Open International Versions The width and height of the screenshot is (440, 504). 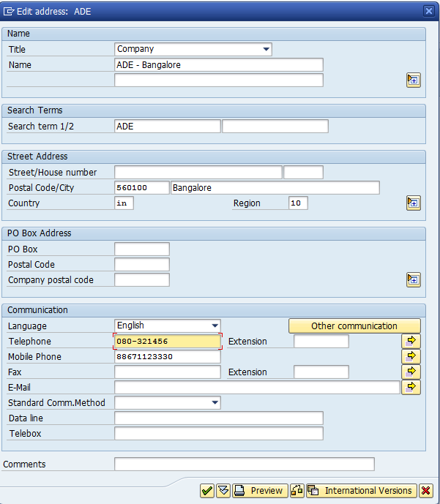pyautogui.click(x=361, y=491)
